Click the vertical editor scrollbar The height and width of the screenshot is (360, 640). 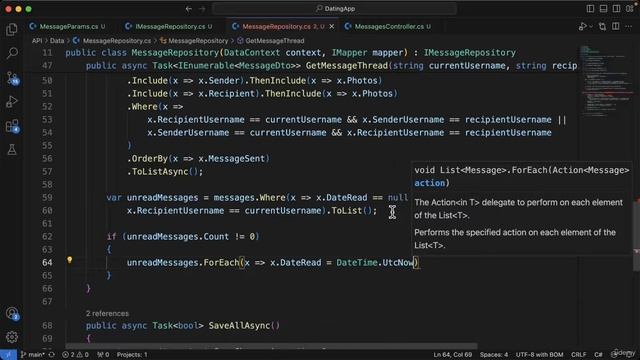[x=636, y=235]
